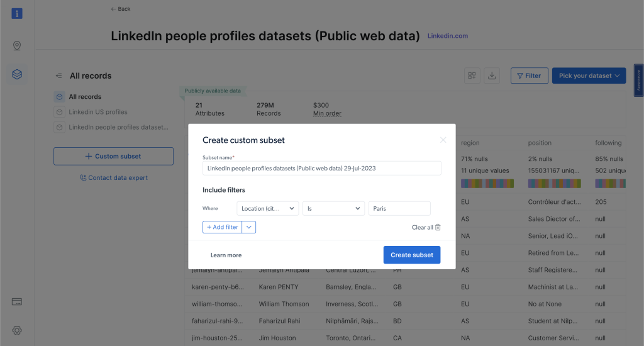Click the Back link at top

pyautogui.click(x=121, y=9)
